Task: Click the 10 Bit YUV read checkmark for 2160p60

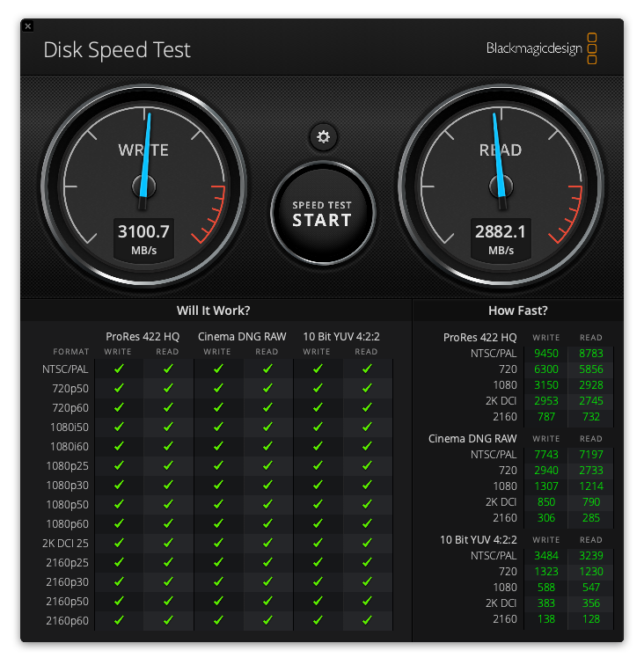Action: [x=366, y=620]
